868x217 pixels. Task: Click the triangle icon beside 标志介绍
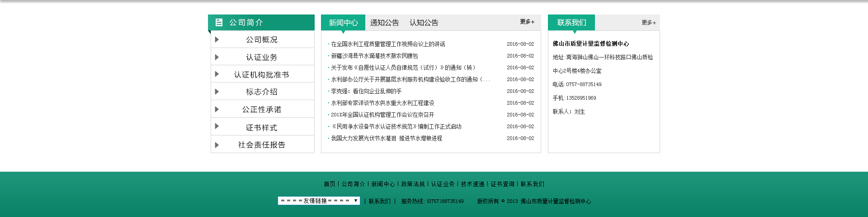[217, 92]
